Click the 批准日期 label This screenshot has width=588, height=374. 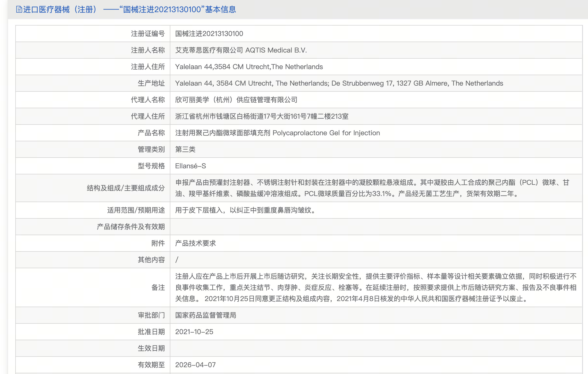point(151,332)
